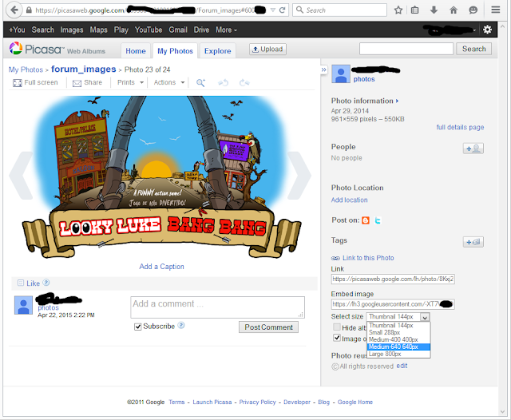Bookmark this page with the star icon
Image resolution: width=511 pixels, height=420 pixels.
click(398, 10)
